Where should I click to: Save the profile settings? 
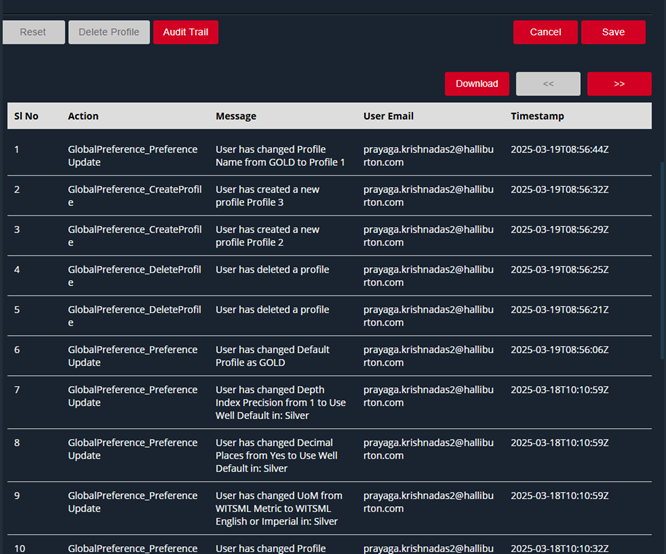pyautogui.click(x=613, y=32)
